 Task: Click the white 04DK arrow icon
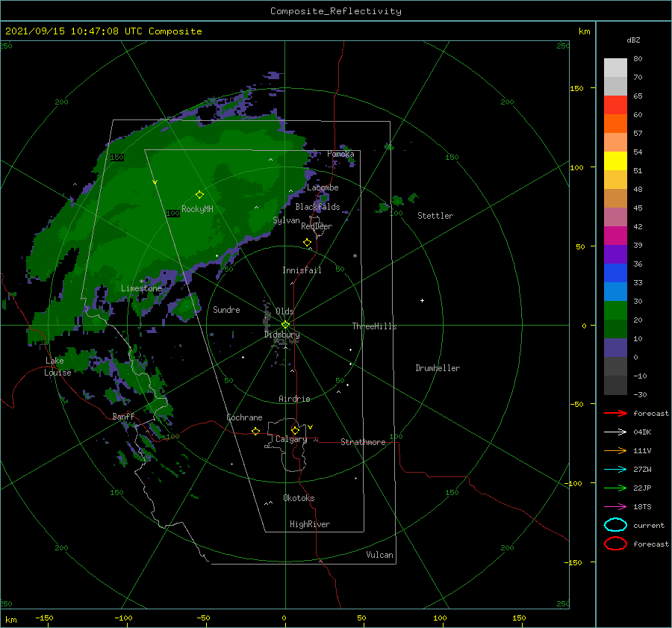click(615, 432)
